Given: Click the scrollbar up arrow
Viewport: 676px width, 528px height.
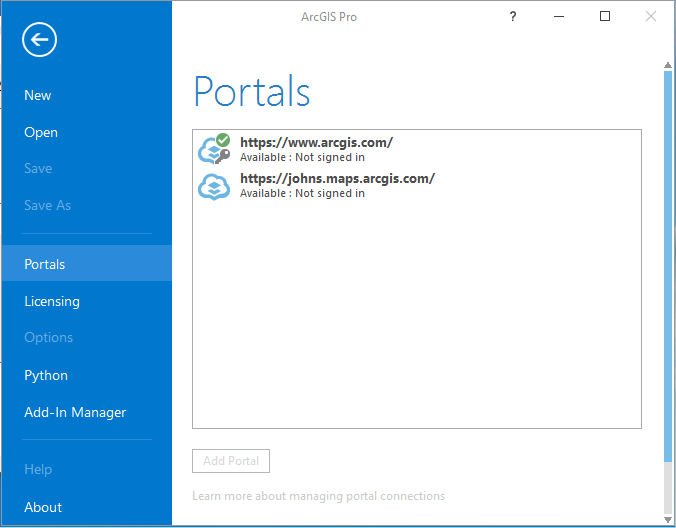Looking at the screenshot, I should [668, 65].
